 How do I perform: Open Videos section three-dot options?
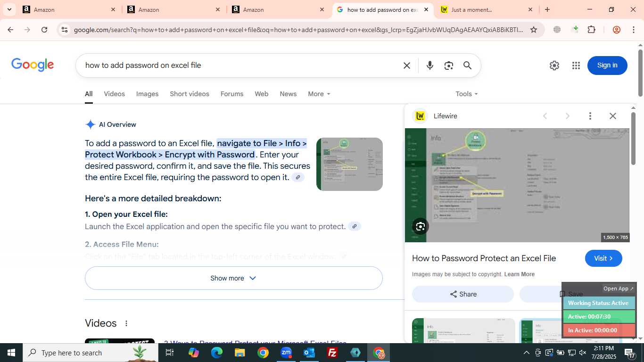coord(126,323)
